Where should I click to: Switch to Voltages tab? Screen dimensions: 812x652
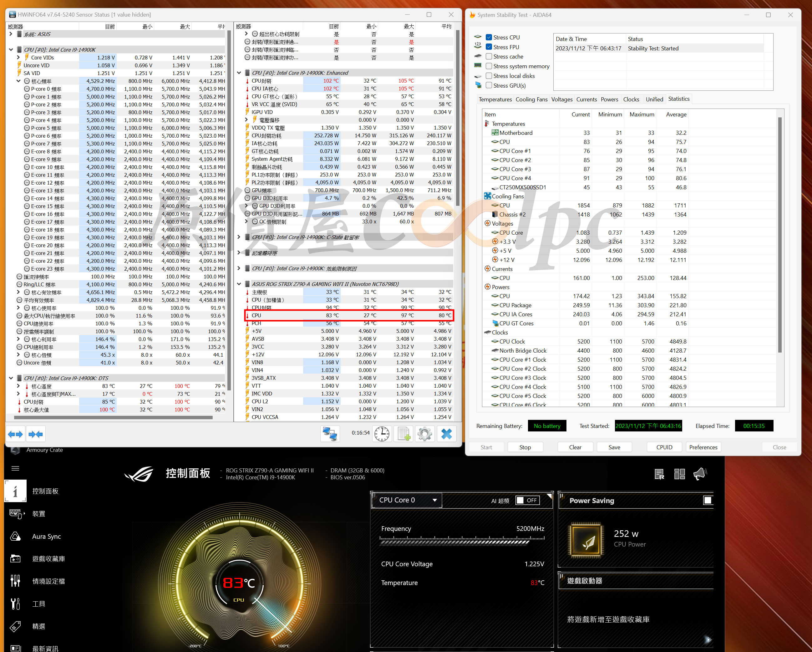[x=561, y=99]
